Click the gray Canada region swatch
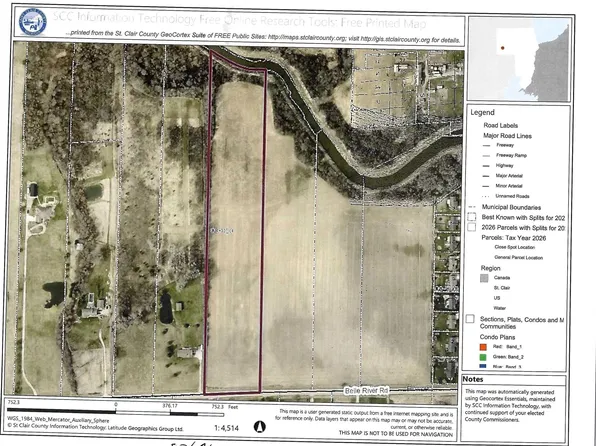 click(484, 278)
